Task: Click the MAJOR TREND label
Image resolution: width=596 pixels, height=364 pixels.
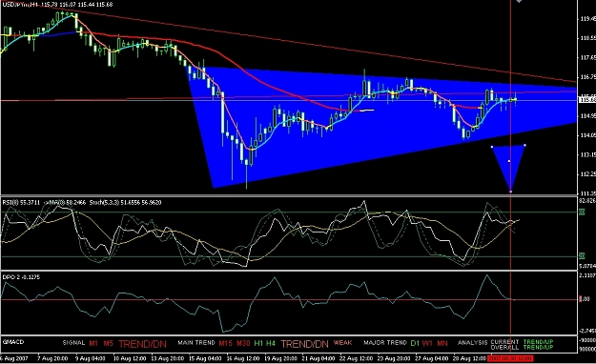Action: click(x=385, y=343)
